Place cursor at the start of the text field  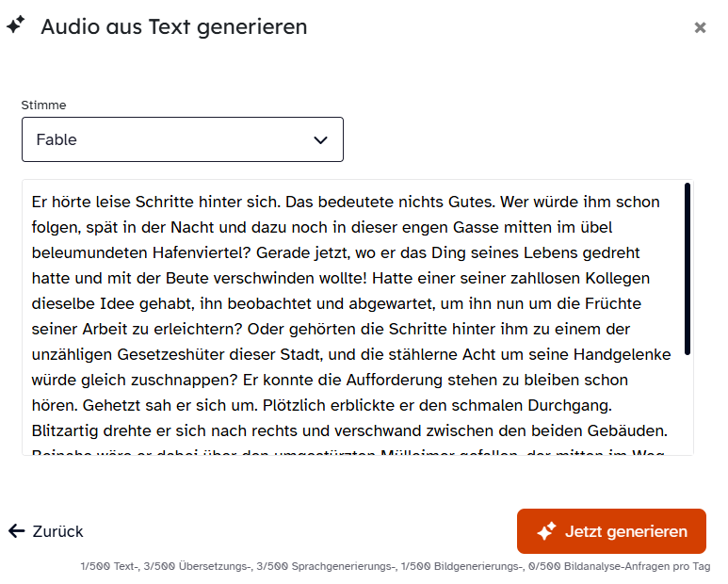33,202
